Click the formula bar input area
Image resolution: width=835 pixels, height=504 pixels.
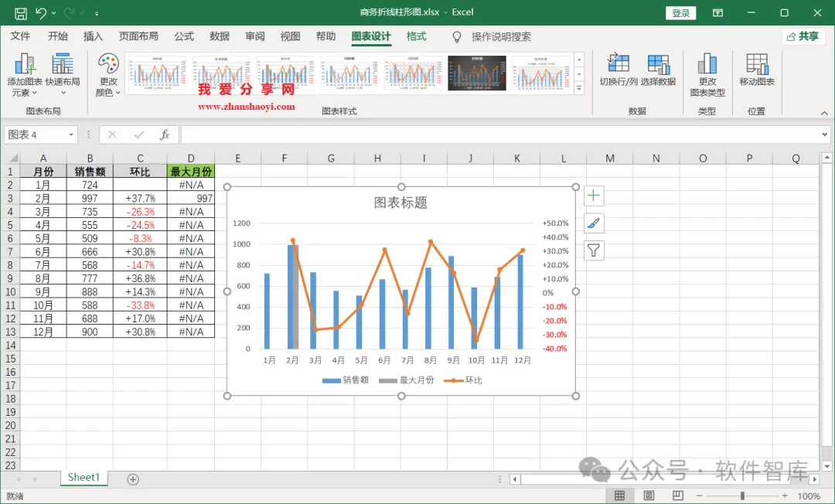coord(499,135)
